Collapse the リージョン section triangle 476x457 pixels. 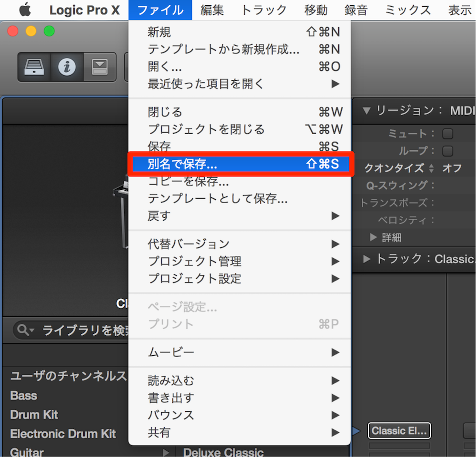pyautogui.click(x=367, y=111)
